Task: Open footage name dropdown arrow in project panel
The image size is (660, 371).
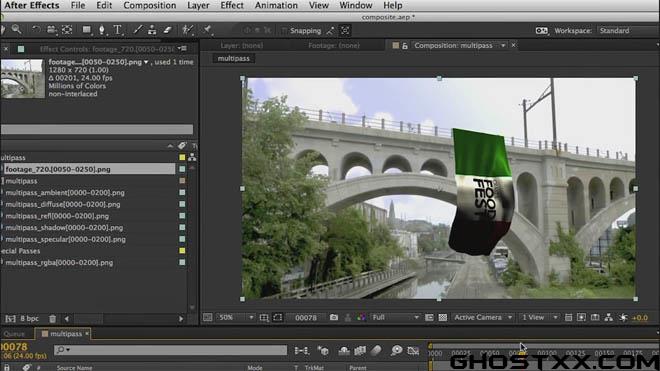Action: coord(146,62)
